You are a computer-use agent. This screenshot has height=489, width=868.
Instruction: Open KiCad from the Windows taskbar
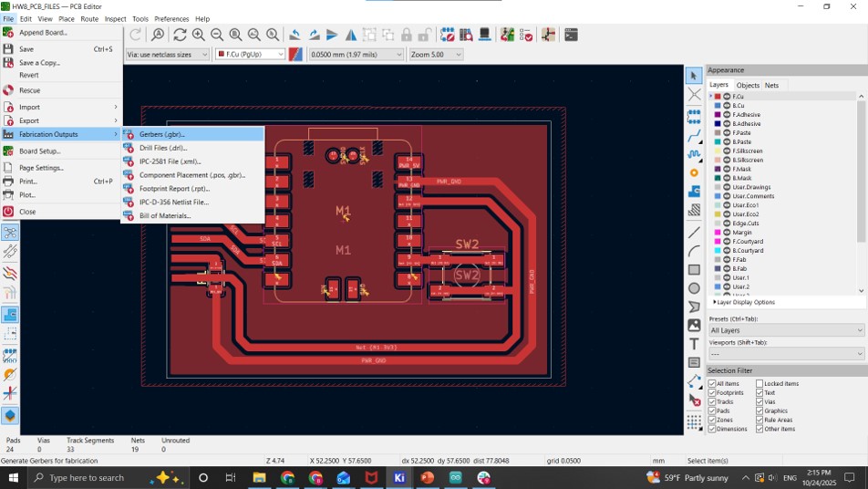399,477
